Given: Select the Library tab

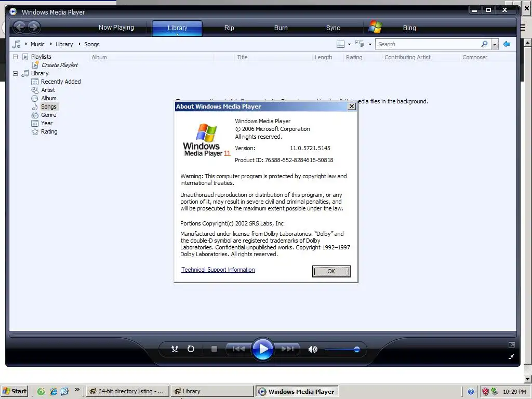Looking at the screenshot, I should pyautogui.click(x=177, y=28).
